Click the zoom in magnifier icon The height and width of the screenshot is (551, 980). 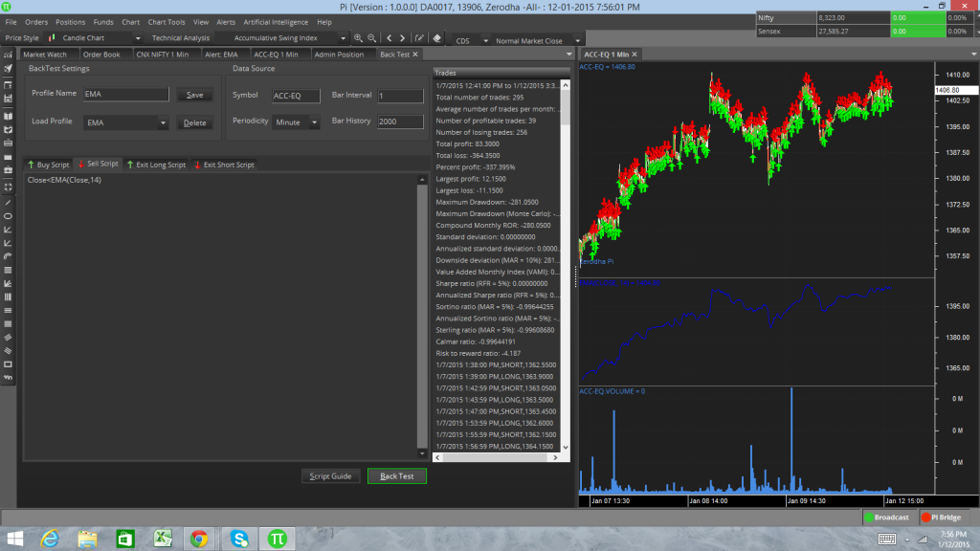pyautogui.click(x=358, y=38)
